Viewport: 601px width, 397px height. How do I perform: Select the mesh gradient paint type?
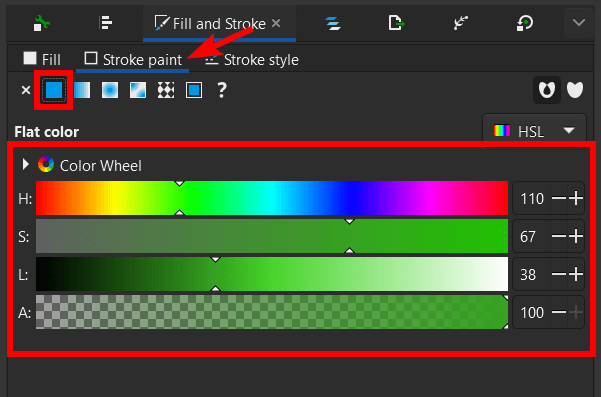(138, 90)
